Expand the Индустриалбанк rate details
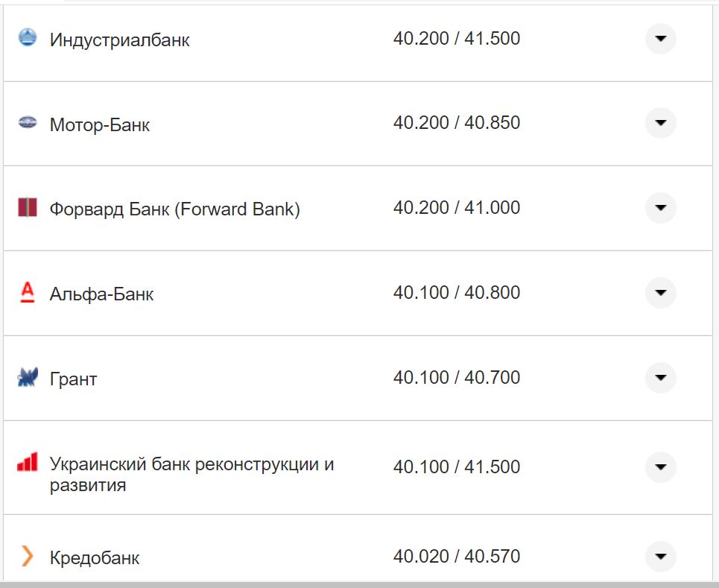The height and width of the screenshot is (588, 719). 660,38
